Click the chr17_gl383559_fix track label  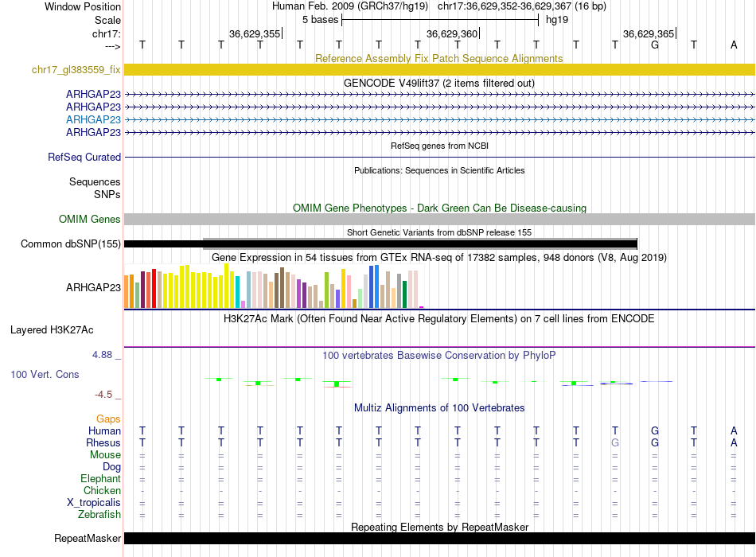point(76,70)
